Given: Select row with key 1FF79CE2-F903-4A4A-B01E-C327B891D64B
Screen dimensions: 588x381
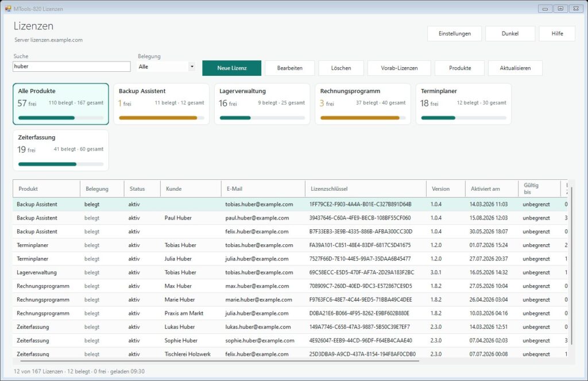Looking at the screenshot, I should coord(290,204).
